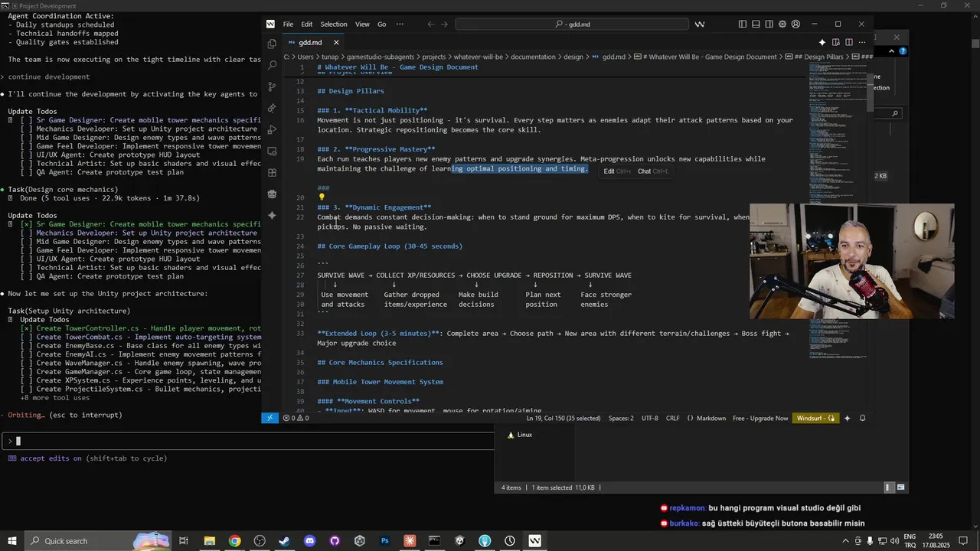Image resolution: width=980 pixels, height=551 pixels.
Task: Switch file explorer to large icons view
Action: 901,487
